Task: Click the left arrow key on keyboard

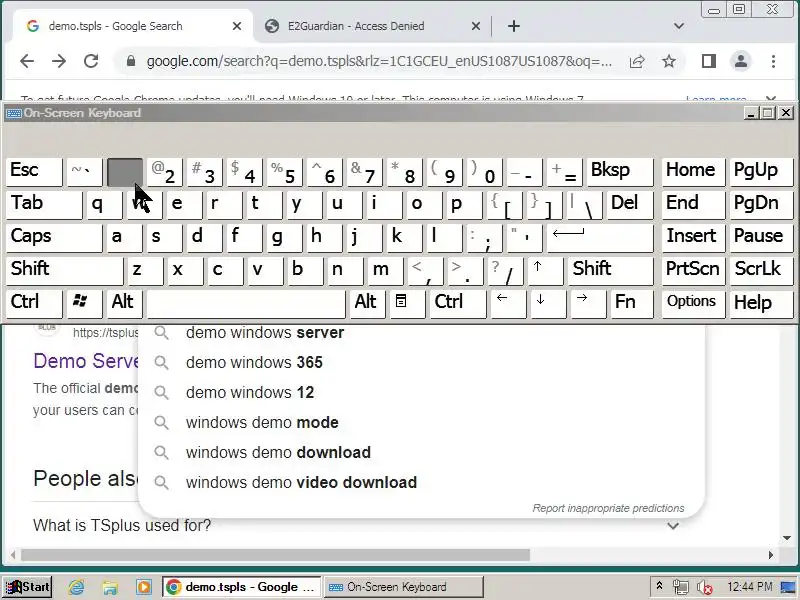Action: (507, 303)
